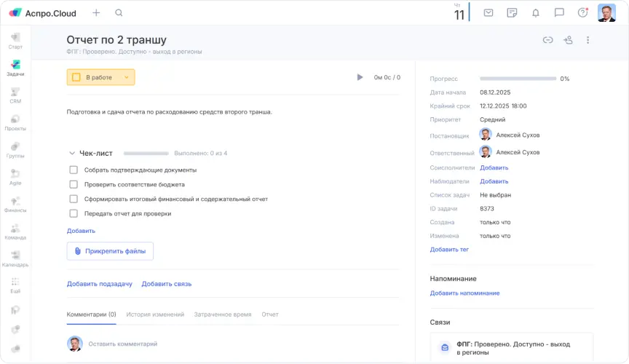Collapse the Чек-лист section
The image size is (629, 364).
(x=72, y=154)
